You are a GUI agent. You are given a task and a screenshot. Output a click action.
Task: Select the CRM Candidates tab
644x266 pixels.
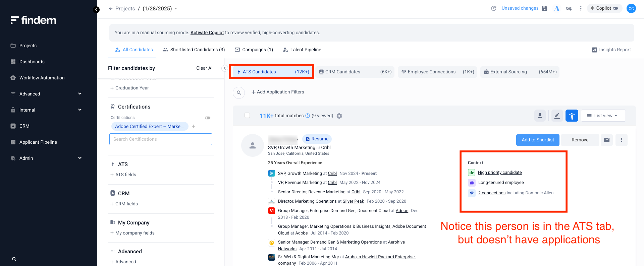pyautogui.click(x=355, y=72)
